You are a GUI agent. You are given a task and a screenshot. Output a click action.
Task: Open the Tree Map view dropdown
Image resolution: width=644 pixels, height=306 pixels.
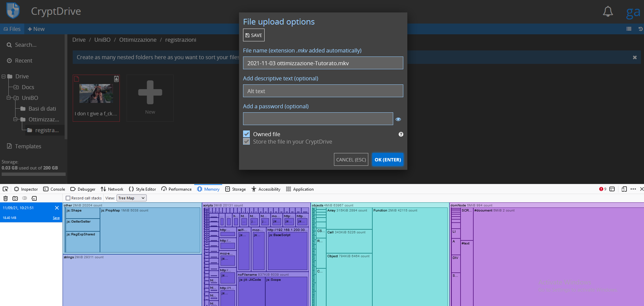pos(131,198)
